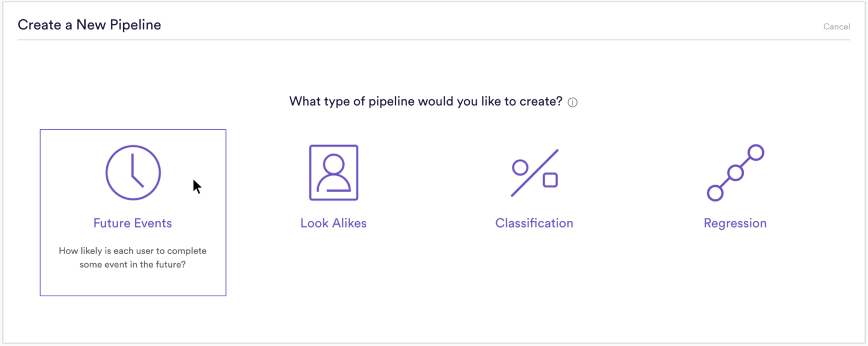Choose the Look Alikes pipeline type

click(x=333, y=192)
